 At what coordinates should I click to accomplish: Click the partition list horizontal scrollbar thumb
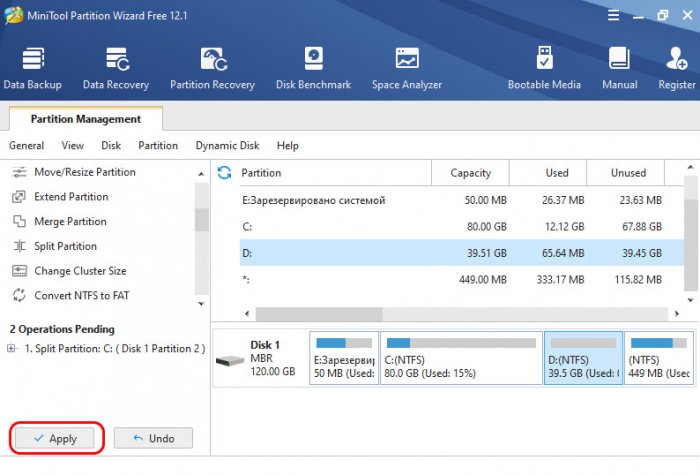tap(319, 314)
